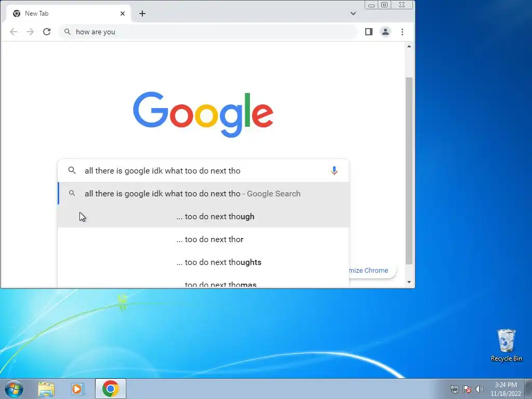The image size is (532, 399).
Task: Open Action Center flag icon
Action: click(x=467, y=389)
